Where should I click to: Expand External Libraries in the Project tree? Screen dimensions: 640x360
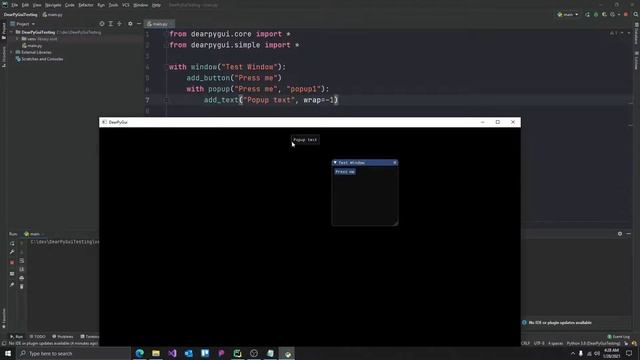pyautogui.click(x=12, y=52)
